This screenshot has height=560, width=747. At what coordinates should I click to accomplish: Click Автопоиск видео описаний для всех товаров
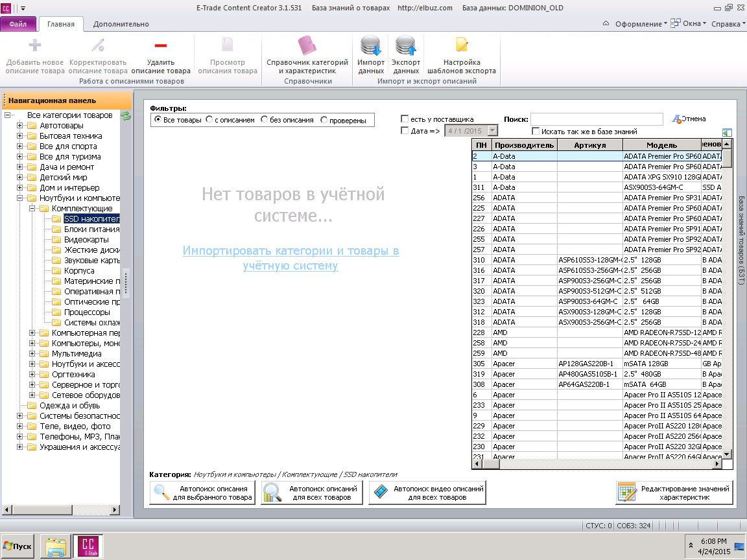427,493
